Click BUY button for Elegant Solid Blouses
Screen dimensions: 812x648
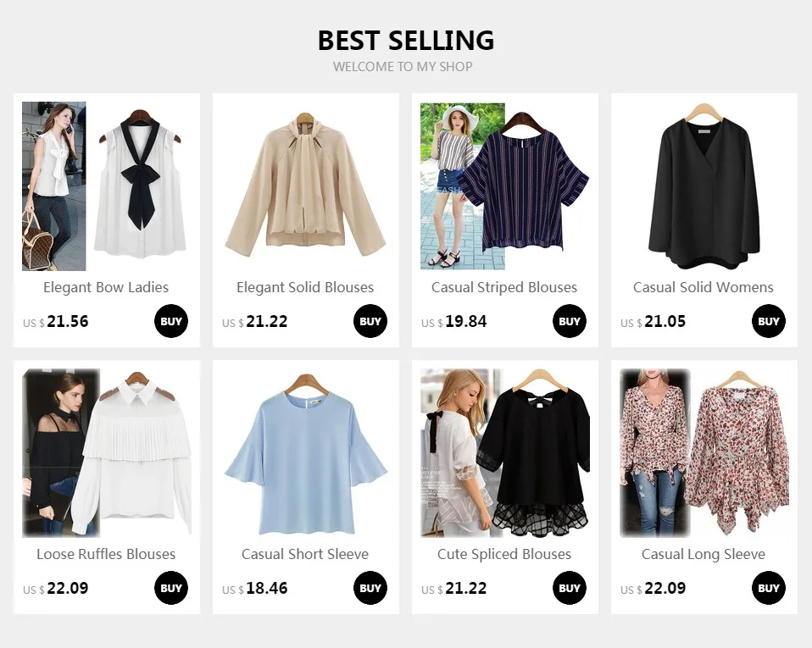coord(370,321)
